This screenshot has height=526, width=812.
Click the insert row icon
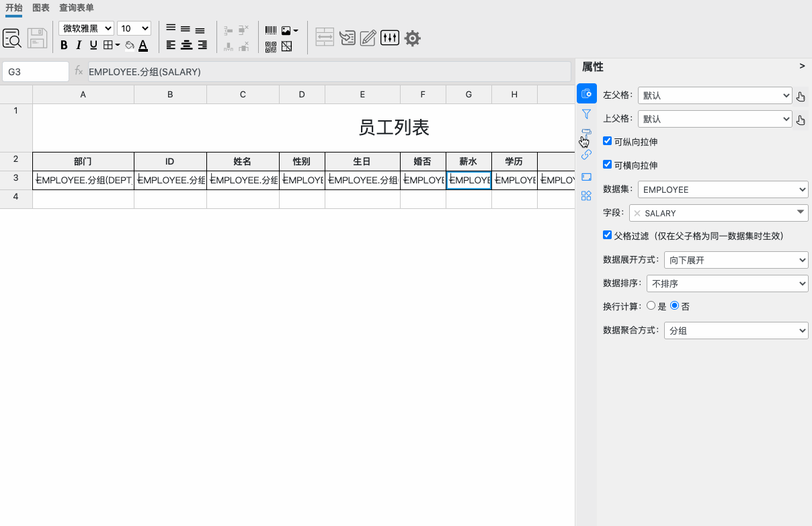(x=228, y=30)
